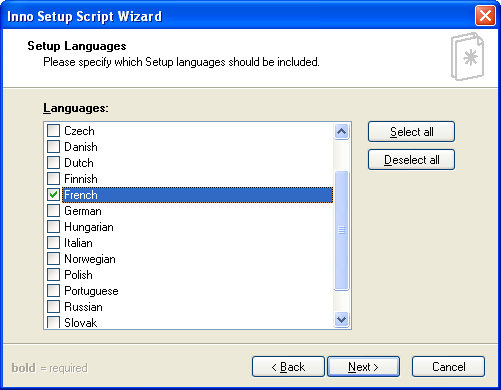Select the Russian row label
Image resolution: width=501 pixels, height=390 pixels.
[x=83, y=307]
